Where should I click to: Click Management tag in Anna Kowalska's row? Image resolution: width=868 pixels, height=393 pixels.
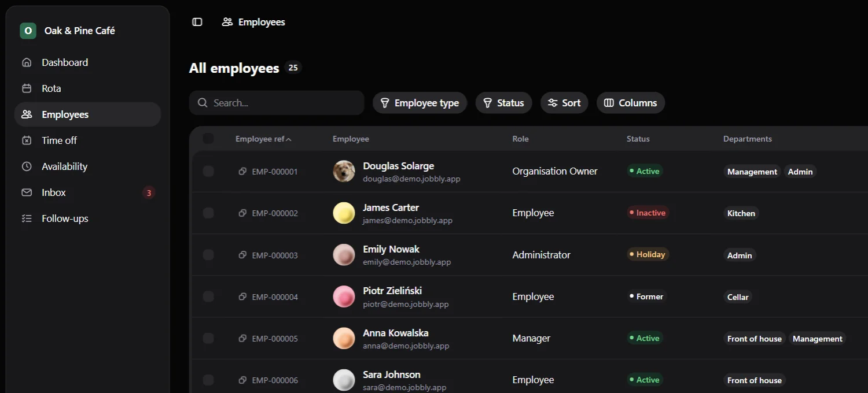[817, 339]
